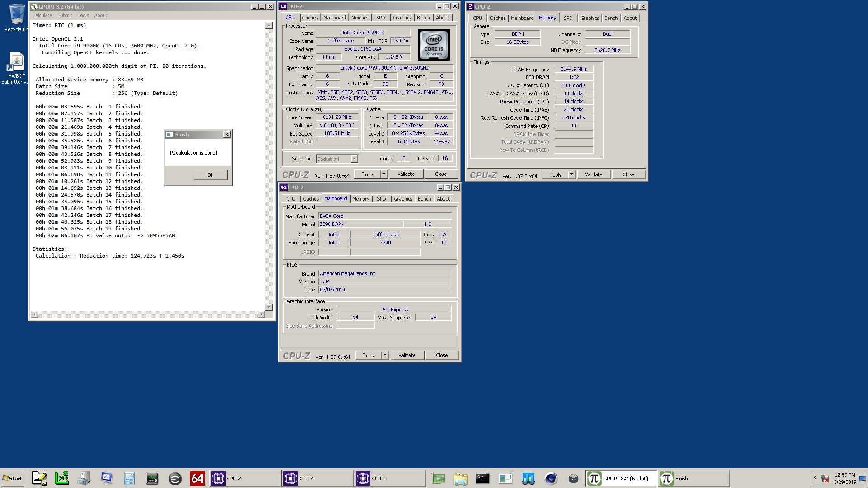This screenshot has height=488, width=868.
Task: Click Tools button in CPU-Z CPU window
Action: 368,174
